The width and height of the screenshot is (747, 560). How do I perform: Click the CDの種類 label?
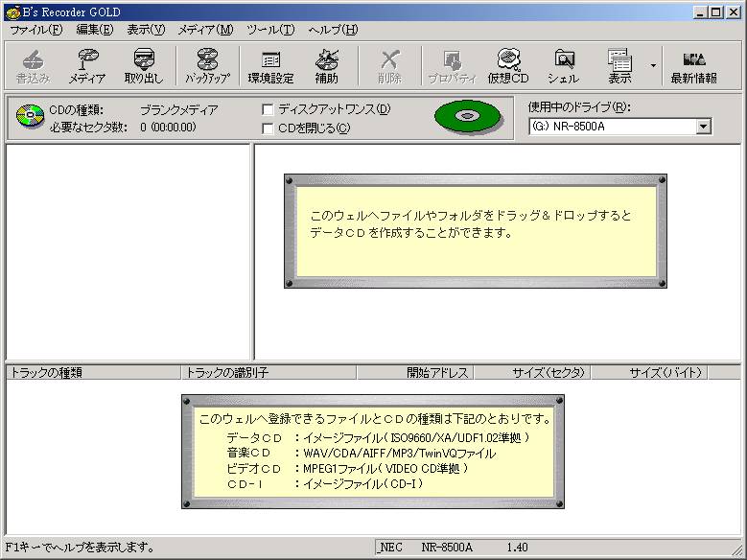coord(76,110)
